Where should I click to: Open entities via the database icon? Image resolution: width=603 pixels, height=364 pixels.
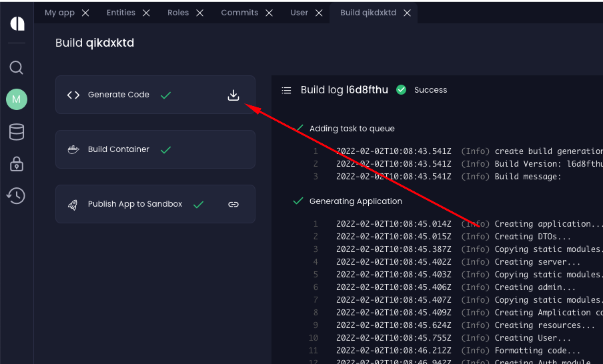[x=17, y=132]
